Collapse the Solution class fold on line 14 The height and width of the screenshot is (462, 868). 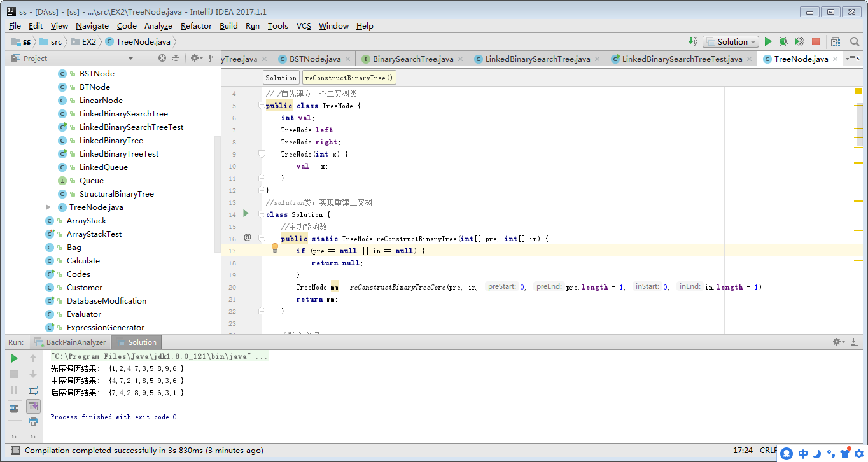click(x=261, y=214)
